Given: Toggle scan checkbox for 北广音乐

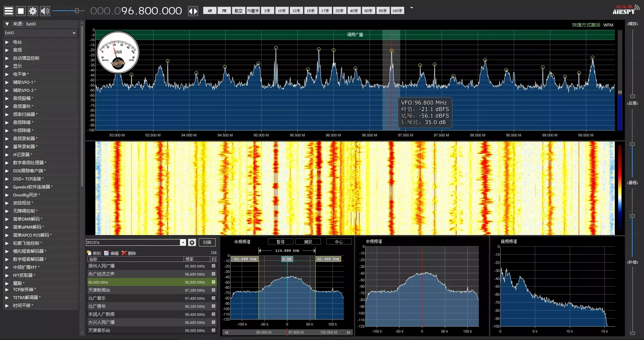Looking at the screenshot, I should pyautogui.click(x=213, y=298).
